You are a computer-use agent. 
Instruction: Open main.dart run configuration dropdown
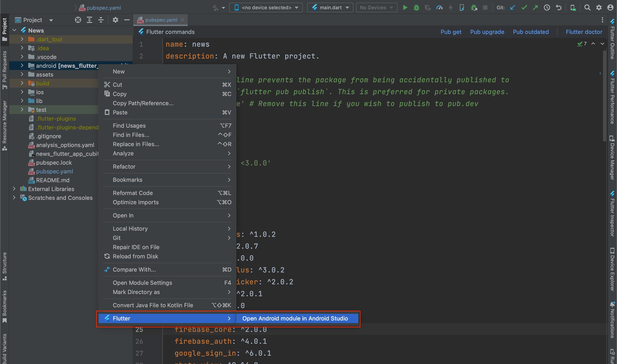(330, 8)
